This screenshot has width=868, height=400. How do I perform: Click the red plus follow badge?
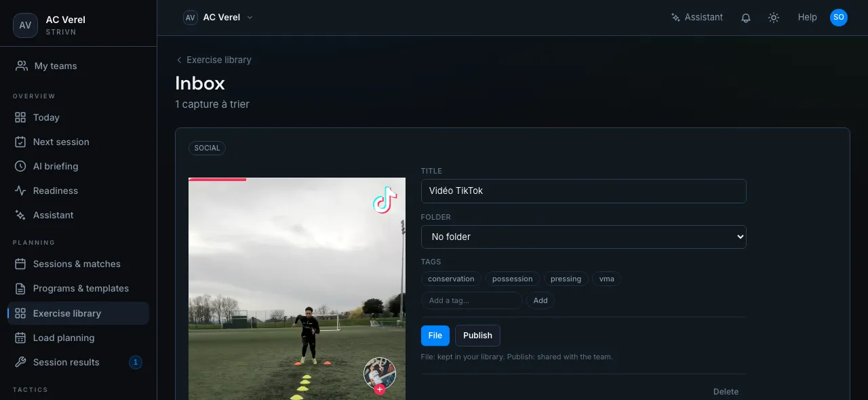tap(380, 389)
